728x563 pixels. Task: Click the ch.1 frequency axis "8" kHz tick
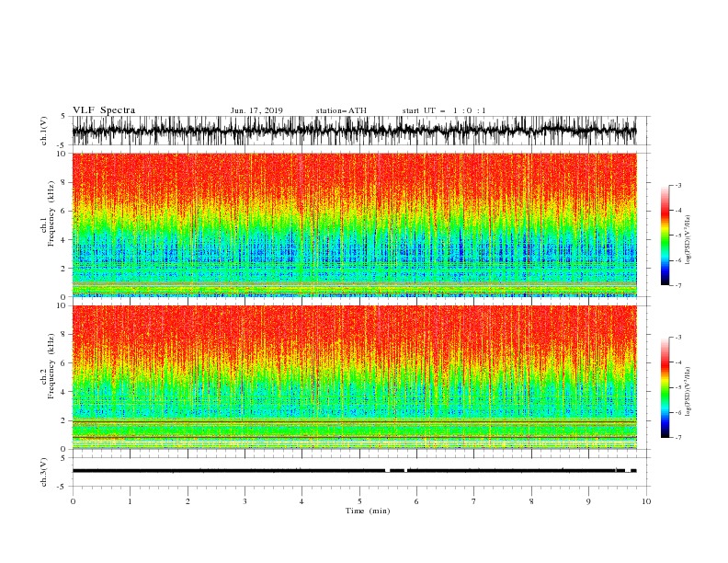[63, 182]
